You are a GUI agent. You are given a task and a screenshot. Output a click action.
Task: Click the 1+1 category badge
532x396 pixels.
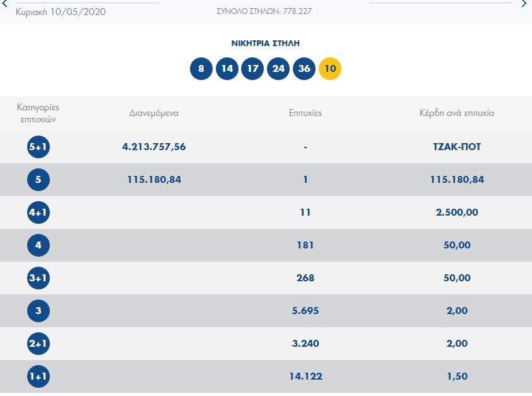[38, 376]
